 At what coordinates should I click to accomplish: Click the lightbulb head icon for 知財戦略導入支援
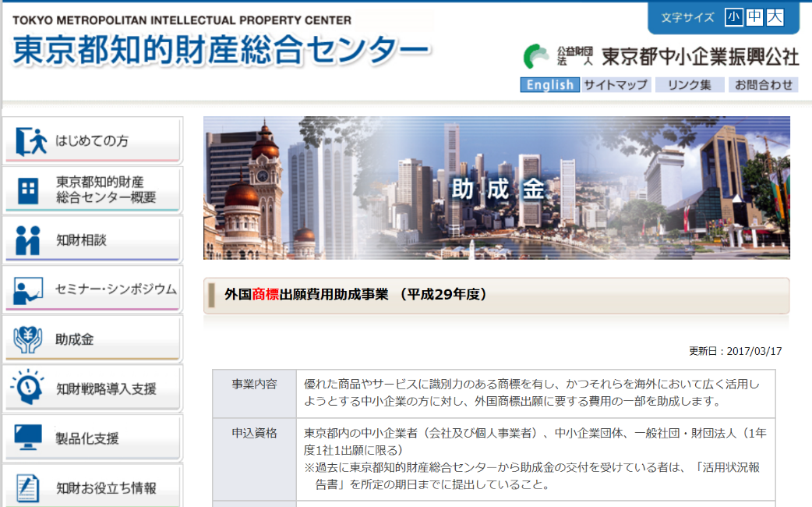[x=28, y=388]
